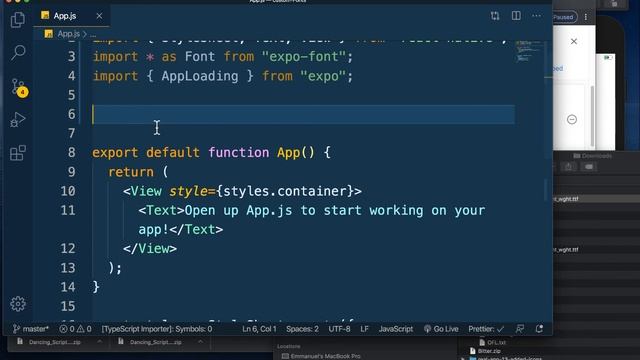Place the cursor on "expo-font" import string

[x=304, y=57]
